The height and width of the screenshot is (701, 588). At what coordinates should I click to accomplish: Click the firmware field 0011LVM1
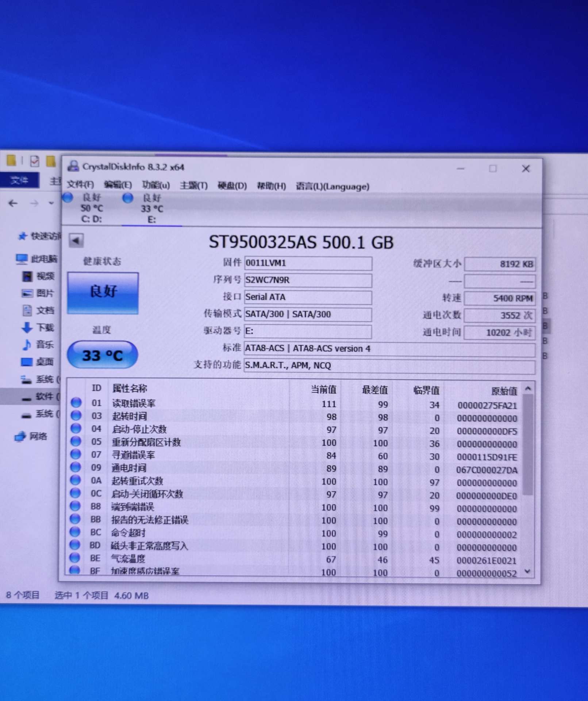308,263
